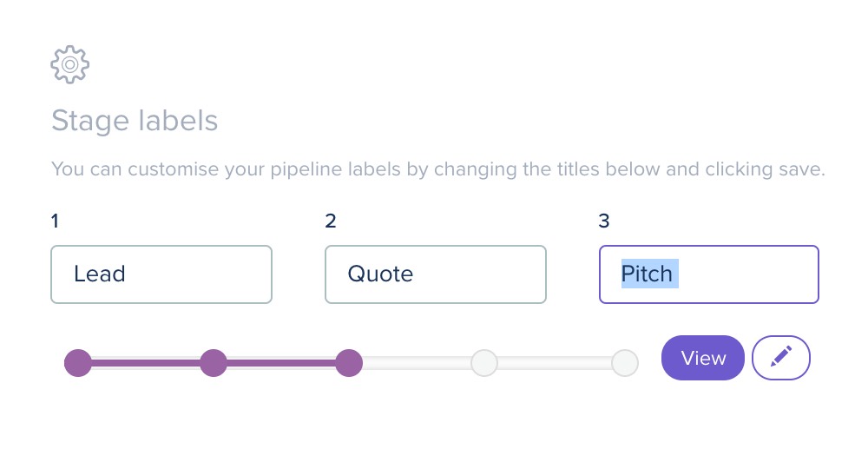Click the grey track between third and fourth dots

(417, 363)
